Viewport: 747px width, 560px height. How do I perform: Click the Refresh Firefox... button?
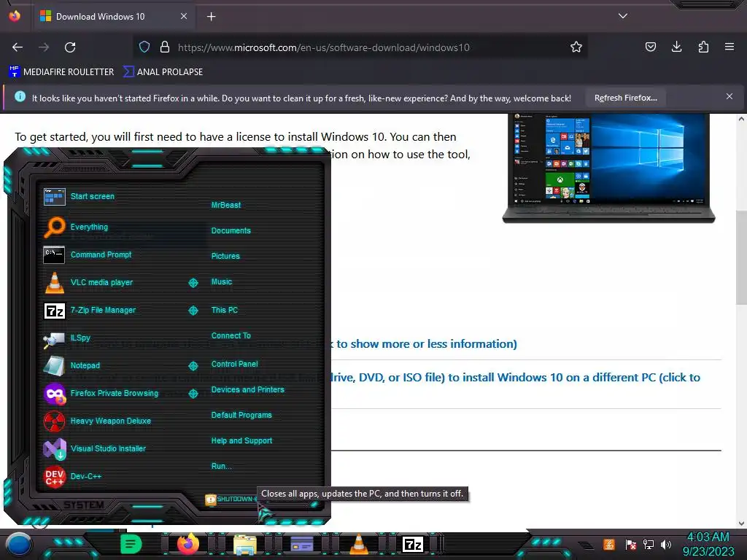point(625,98)
